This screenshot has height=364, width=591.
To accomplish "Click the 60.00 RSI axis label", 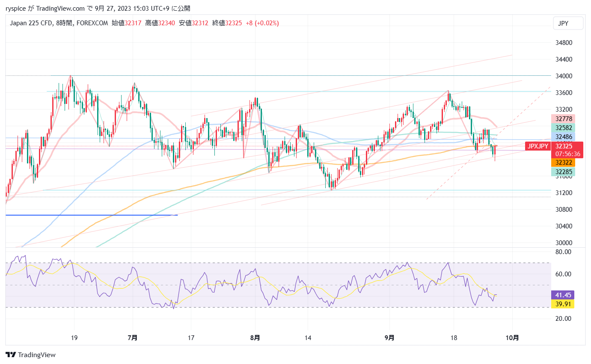I will click(x=563, y=274).
